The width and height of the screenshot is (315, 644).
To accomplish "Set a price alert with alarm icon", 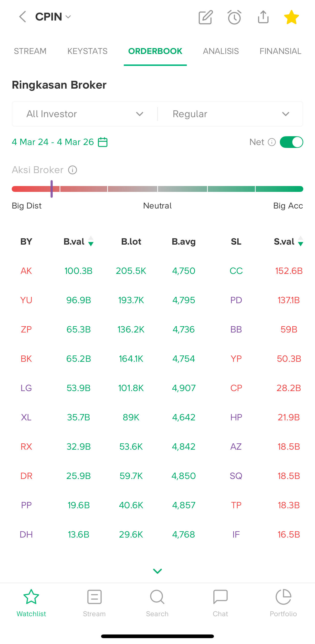I will tap(234, 17).
